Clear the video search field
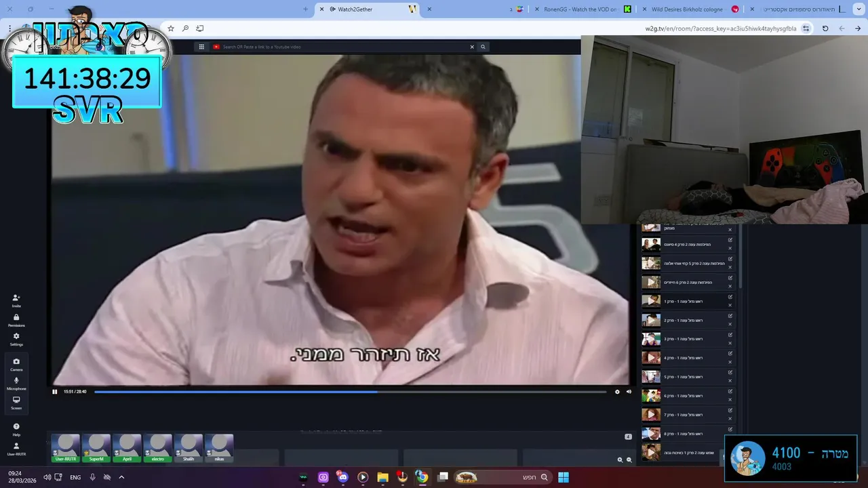Viewport: 868px width, 488px height. click(x=472, y=47)
